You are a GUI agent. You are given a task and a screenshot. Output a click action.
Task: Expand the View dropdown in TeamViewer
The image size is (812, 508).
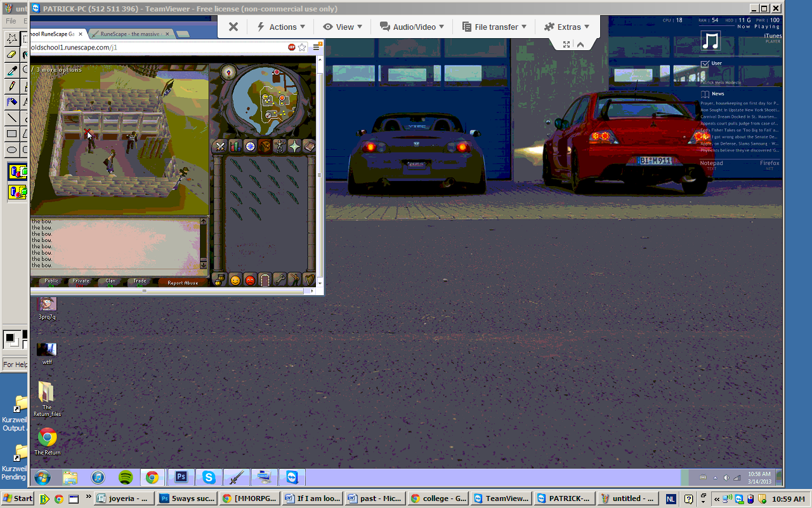343,27
